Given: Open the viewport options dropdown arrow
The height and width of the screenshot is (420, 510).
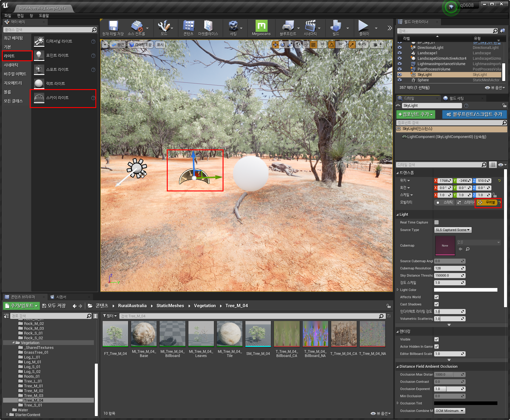Looking at the screenshot, I should 105,45.
